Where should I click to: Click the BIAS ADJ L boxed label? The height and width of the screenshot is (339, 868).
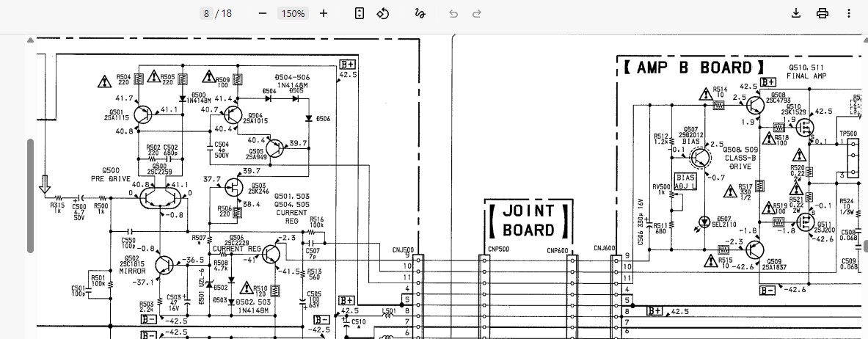(685, 182)
